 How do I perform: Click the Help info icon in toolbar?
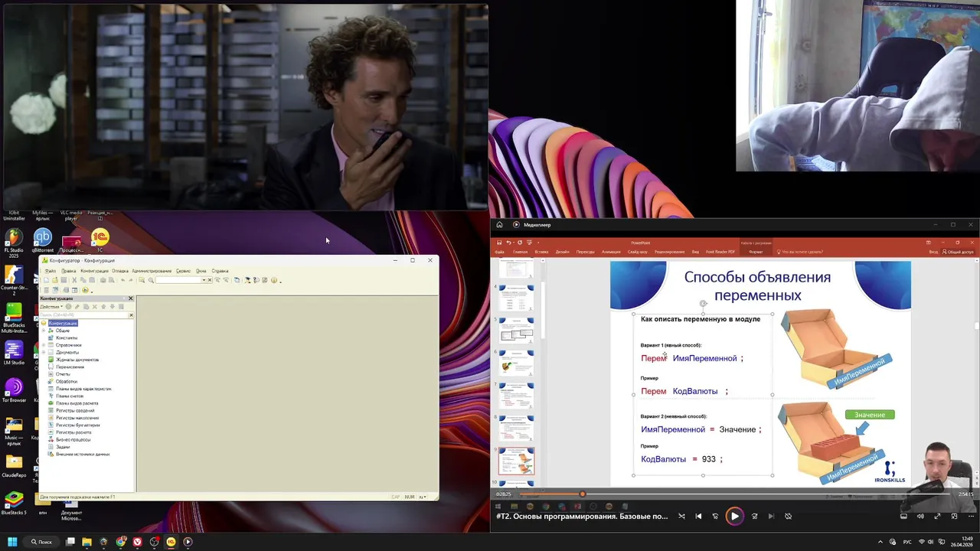click(x=273, y=280)
